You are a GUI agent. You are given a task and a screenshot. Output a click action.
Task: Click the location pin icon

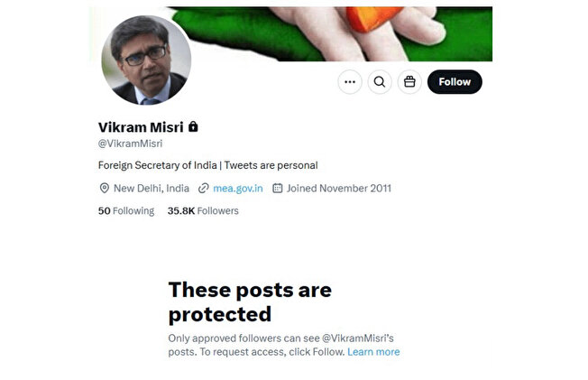click(105, 188)
